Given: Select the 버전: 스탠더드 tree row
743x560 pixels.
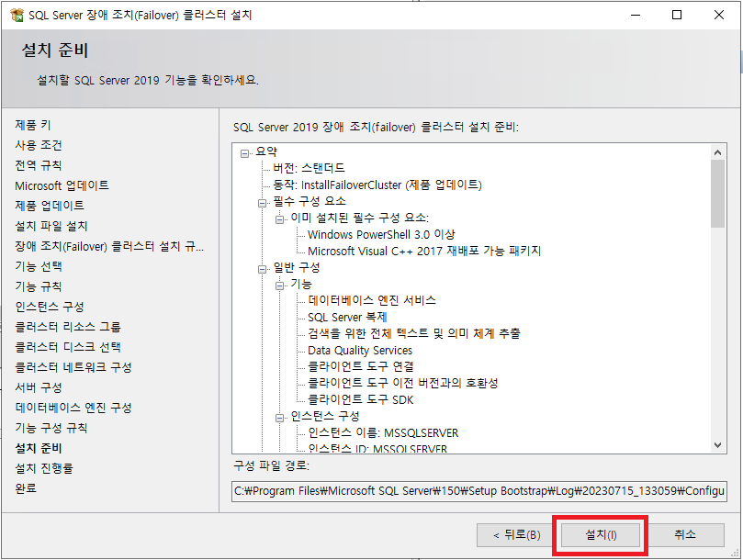Looking at the screenshot, I should (309, 168).
